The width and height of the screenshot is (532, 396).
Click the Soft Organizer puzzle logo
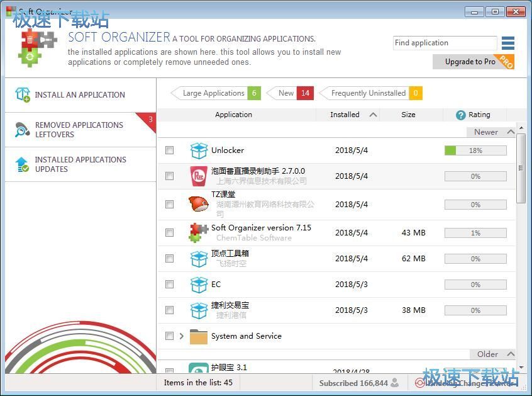tap(37, 48)
